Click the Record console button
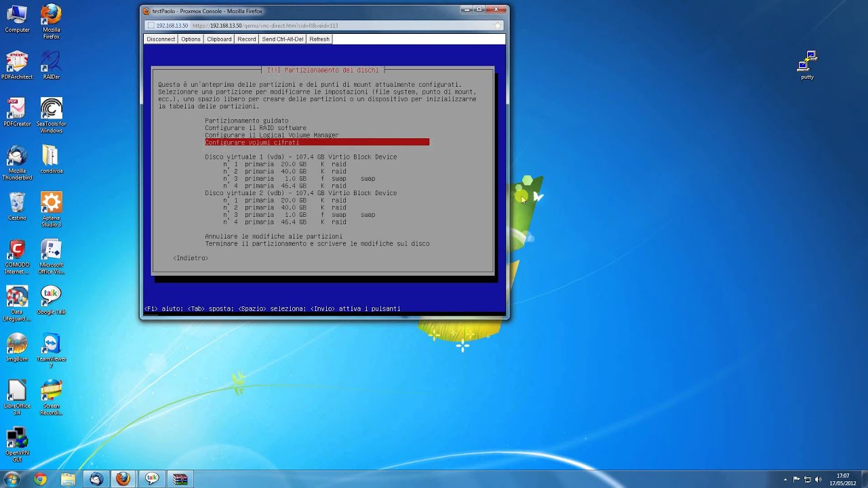868x488 pixels. click(x=247, y=39)
